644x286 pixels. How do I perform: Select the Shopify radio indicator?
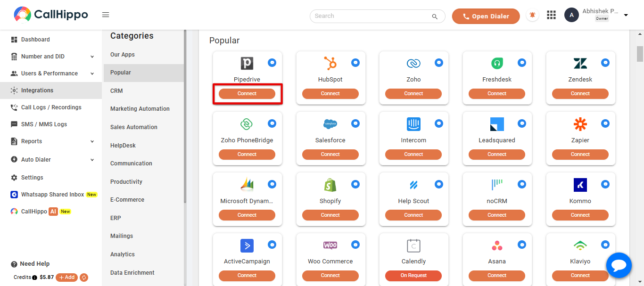click(x=355, y=184)
